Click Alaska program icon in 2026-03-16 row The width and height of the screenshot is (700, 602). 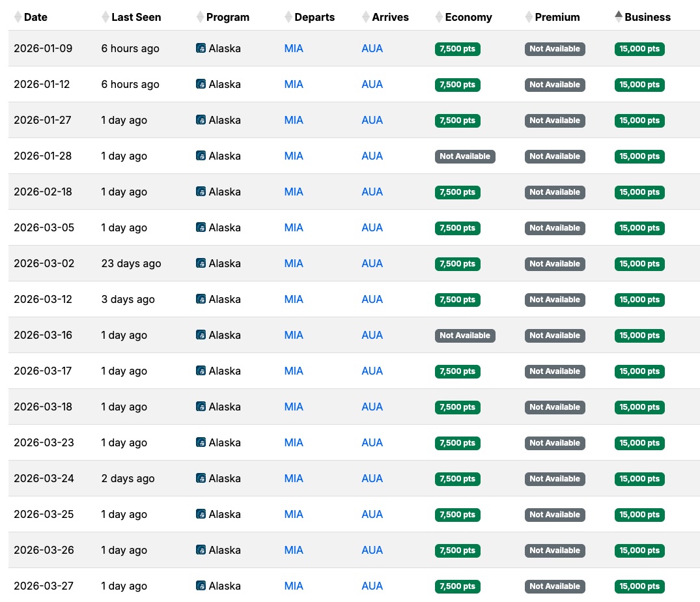[x=201, y=335]
